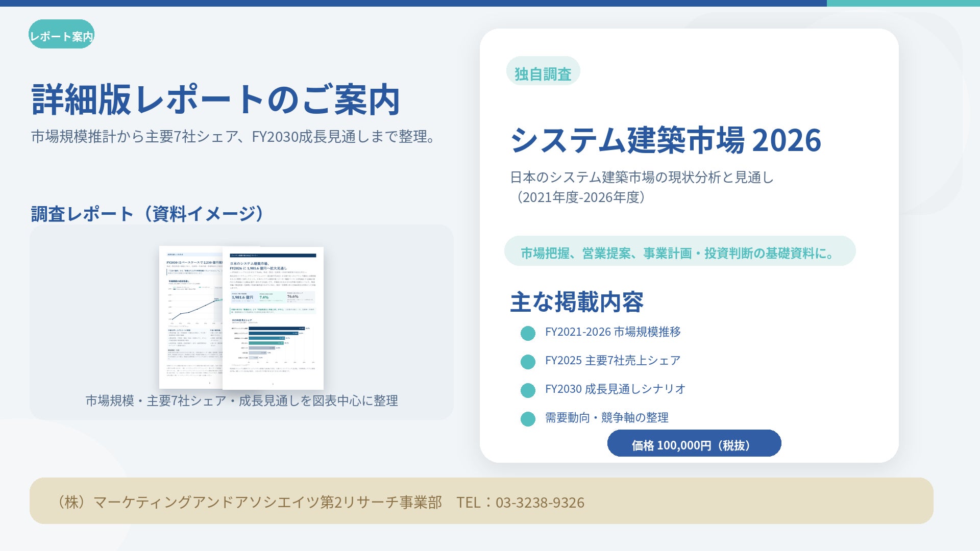This screenshot has height=551, width=980.
Task: Click teal bullet beside FY2021-2026 市場規模推移
Action: pyautogui.click(x=528, y=333)
